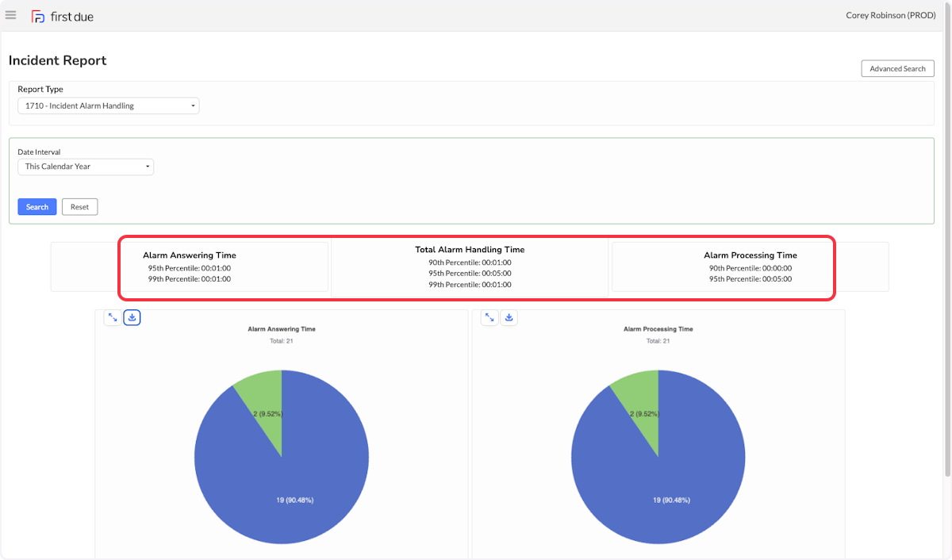Open the Report Type dropdown
Image resolution: width=952 pixels, height=560 pixels.
[109, 105]
